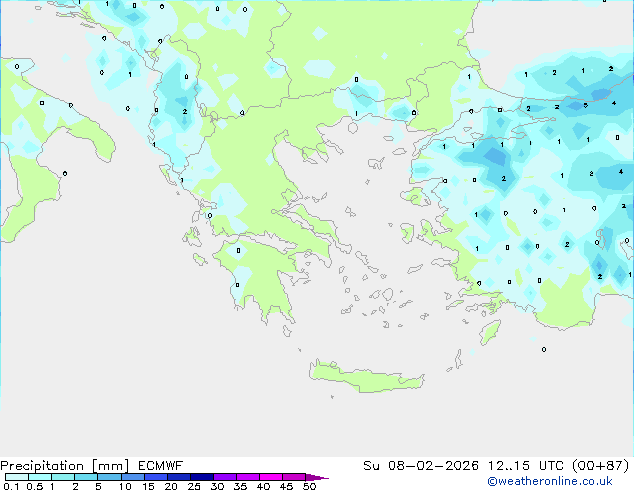Click the '35' label under the legend

pyautogui.click(x=240, y=486)
